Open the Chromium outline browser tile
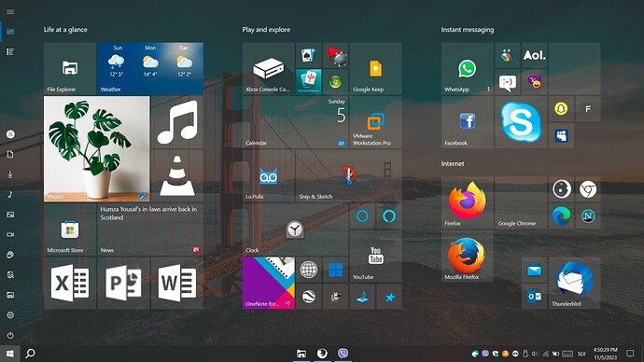This screenshot has height=362, width=644. 588,189
